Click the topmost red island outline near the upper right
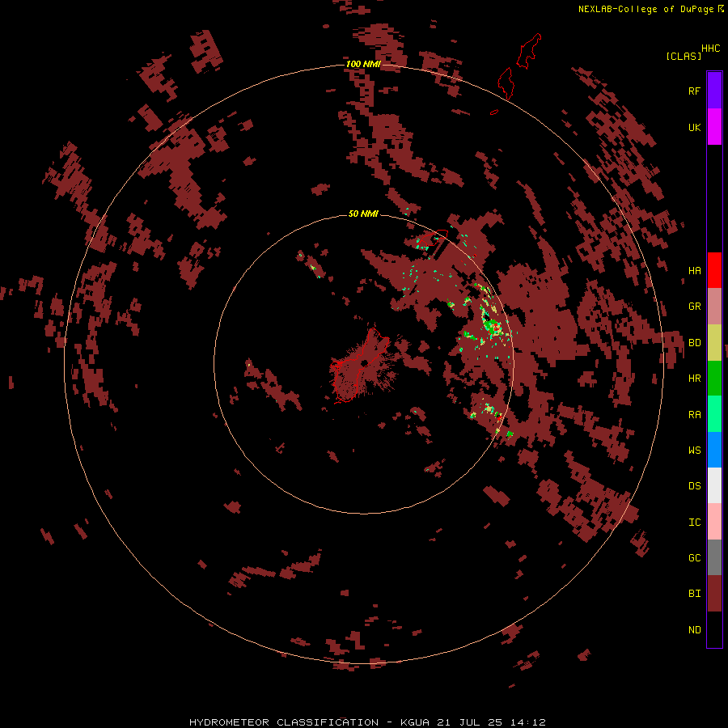Screen dimensions: 728x728 click(529, 51)
